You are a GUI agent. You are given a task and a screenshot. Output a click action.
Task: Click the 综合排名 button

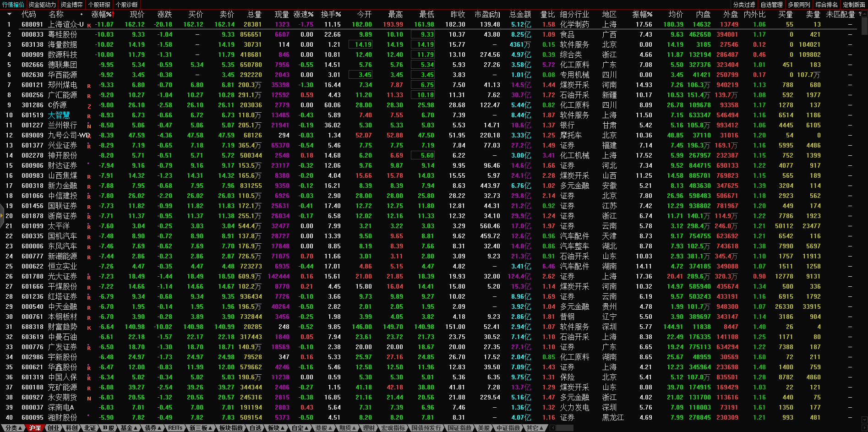click(826, 5)
